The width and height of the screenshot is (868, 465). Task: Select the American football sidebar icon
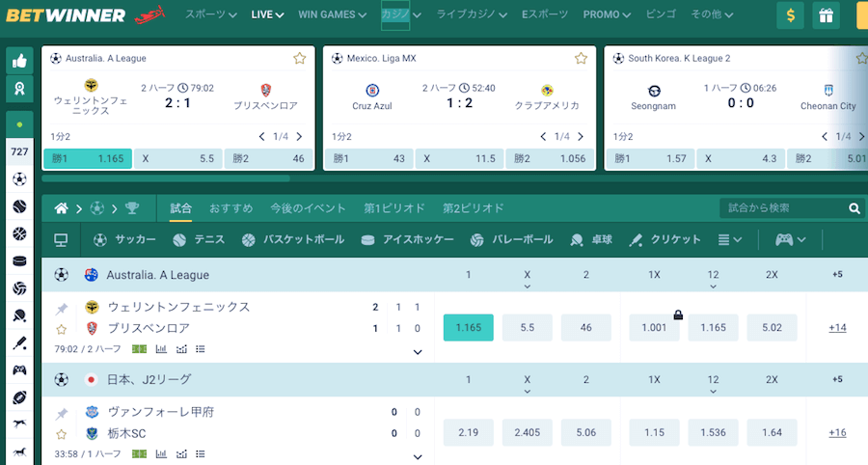pos(19,397)
